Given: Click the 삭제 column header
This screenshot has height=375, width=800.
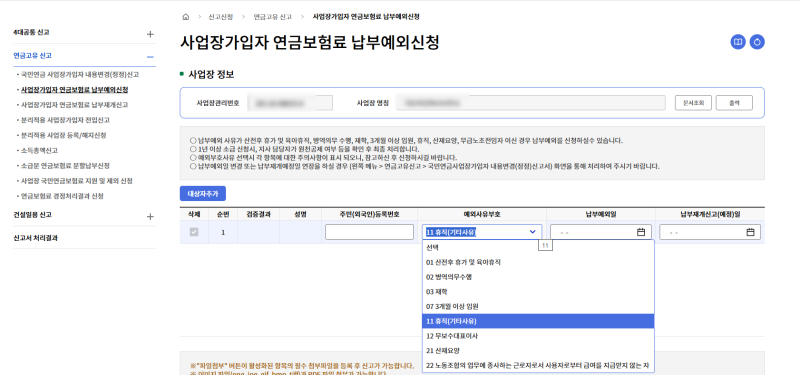Looking at the screenshot, I should [x=194, y=214].
